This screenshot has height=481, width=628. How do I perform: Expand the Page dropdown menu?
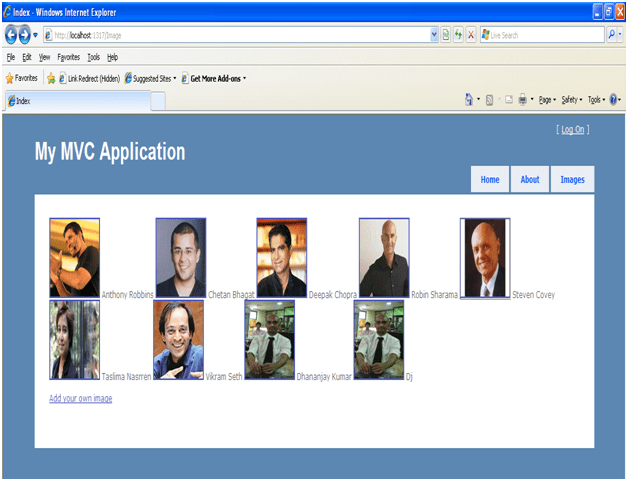point(547,100)
